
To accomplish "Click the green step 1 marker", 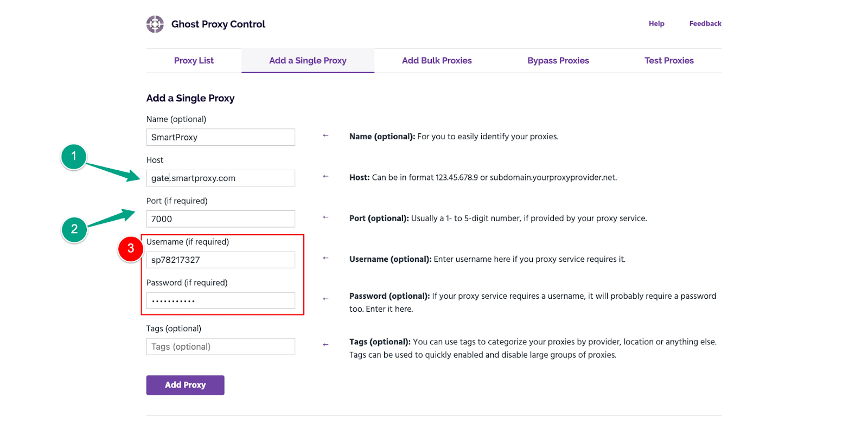I will [x=74, y=157].
